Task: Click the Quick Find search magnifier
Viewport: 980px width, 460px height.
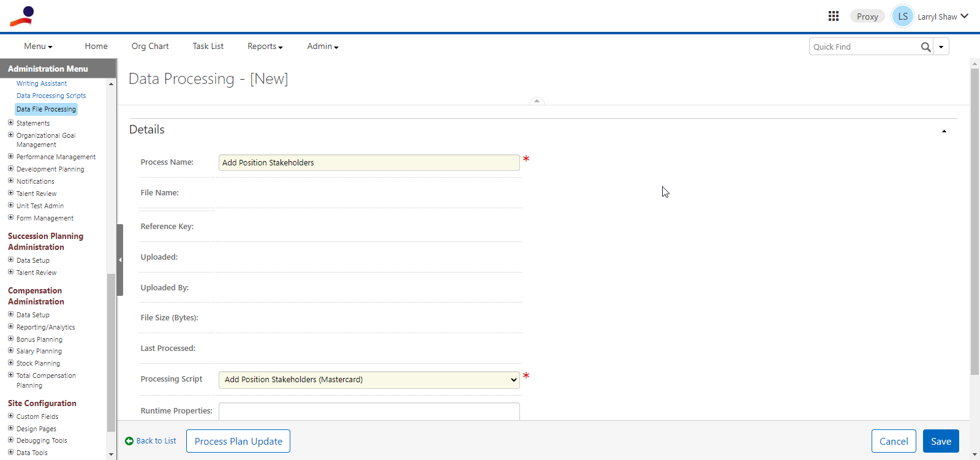Action: 925,47
